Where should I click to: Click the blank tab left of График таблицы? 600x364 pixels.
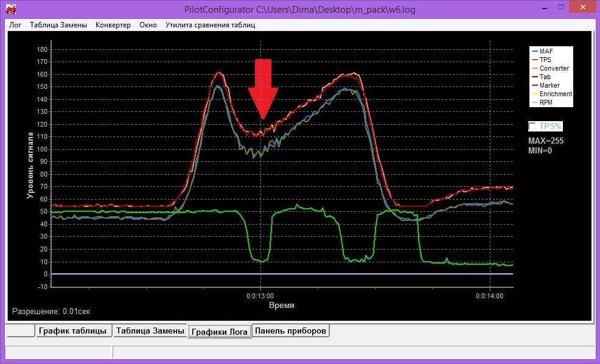(20, 331)
